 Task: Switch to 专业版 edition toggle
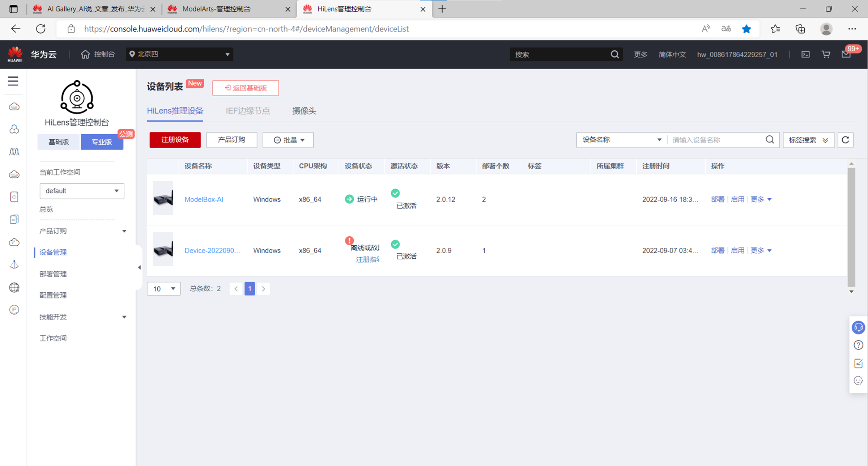tap(102, 142)
